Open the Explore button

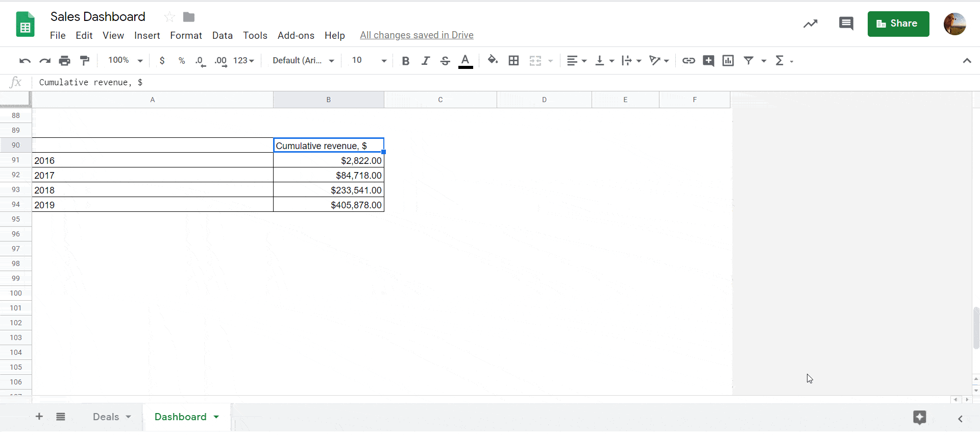click(920, 418)
